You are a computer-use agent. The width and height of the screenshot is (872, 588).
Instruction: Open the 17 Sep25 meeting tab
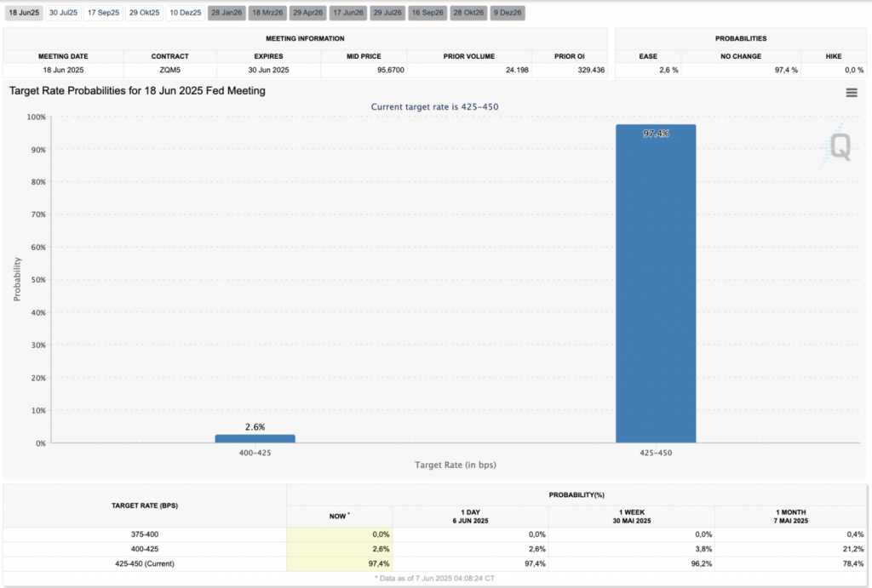tap(103, 13)
